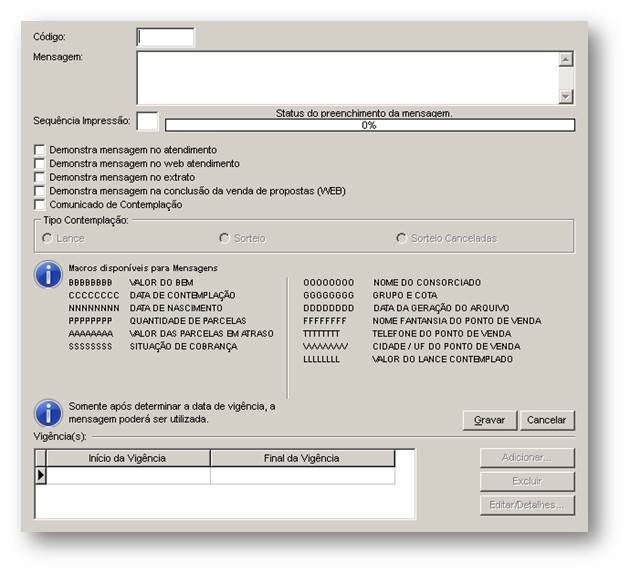Screen dimensions: 630x574
Task: Click the info icon beside vigência note
Action: pos(48,413)
